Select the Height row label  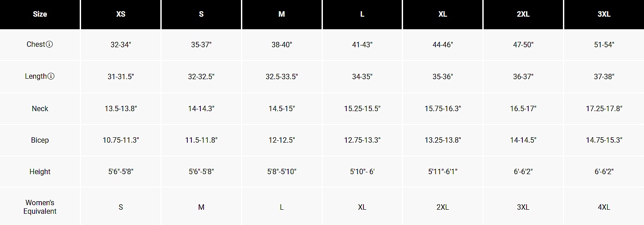click(40, 171)
